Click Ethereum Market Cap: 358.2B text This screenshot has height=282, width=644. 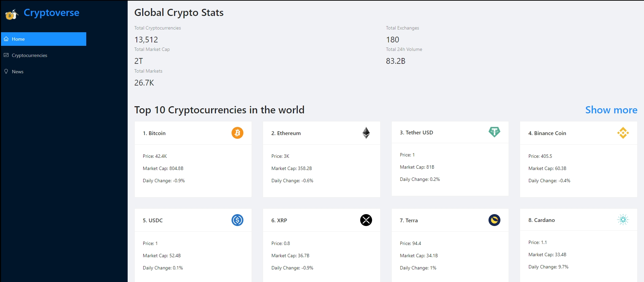292,169
